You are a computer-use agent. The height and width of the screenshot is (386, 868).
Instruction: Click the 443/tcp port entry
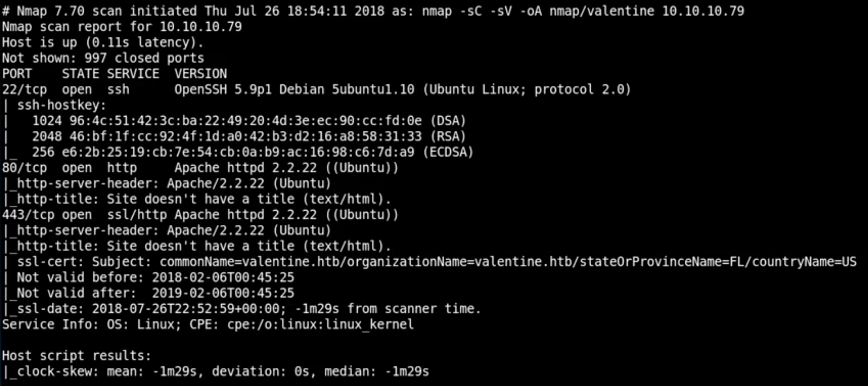(x=28, y=215)
